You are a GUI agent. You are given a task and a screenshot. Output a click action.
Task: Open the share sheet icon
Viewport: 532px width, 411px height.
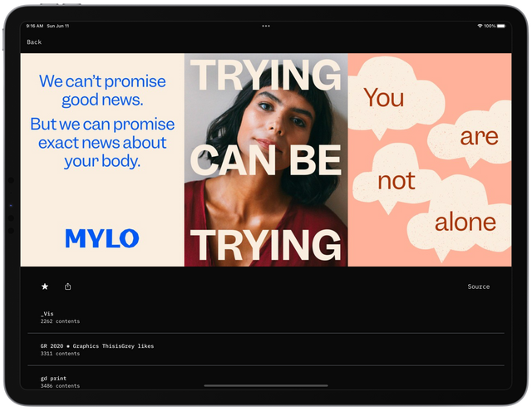click(68, 286)
